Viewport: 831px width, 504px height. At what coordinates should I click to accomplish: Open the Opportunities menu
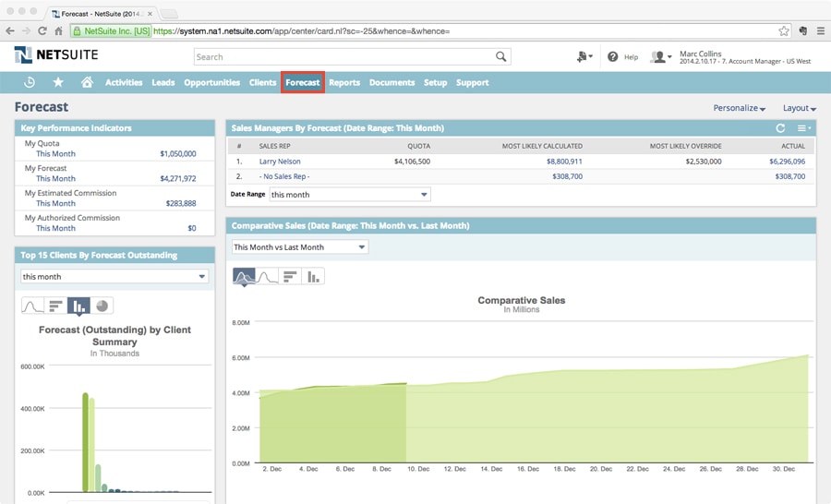pyautogui.click(x=212, y=83)
